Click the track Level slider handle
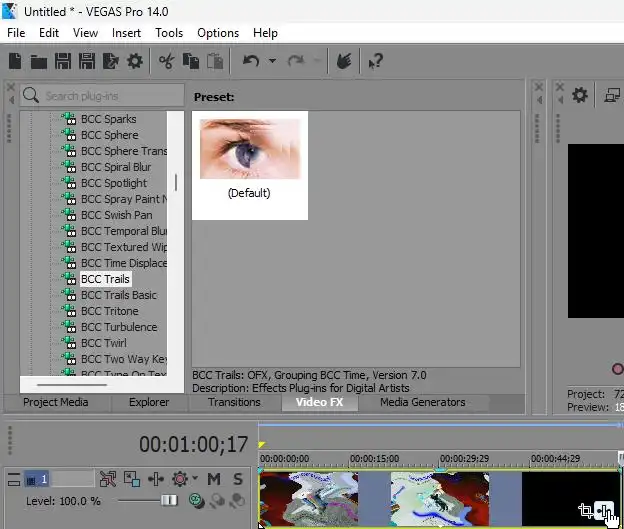Screen dimensions: 624x529 point(169,500)
